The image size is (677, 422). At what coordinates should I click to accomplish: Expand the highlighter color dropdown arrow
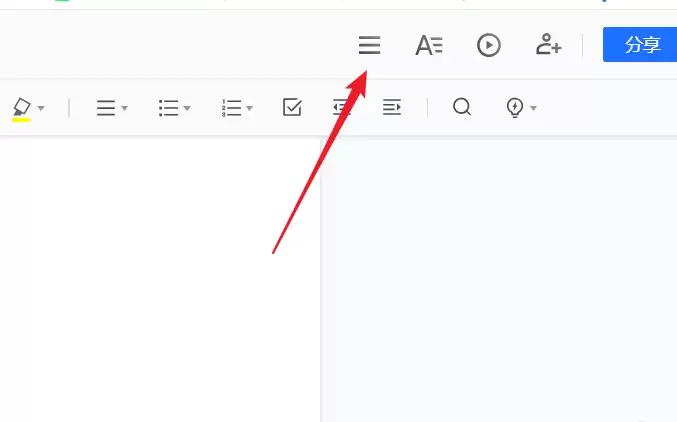coord(41,108)
